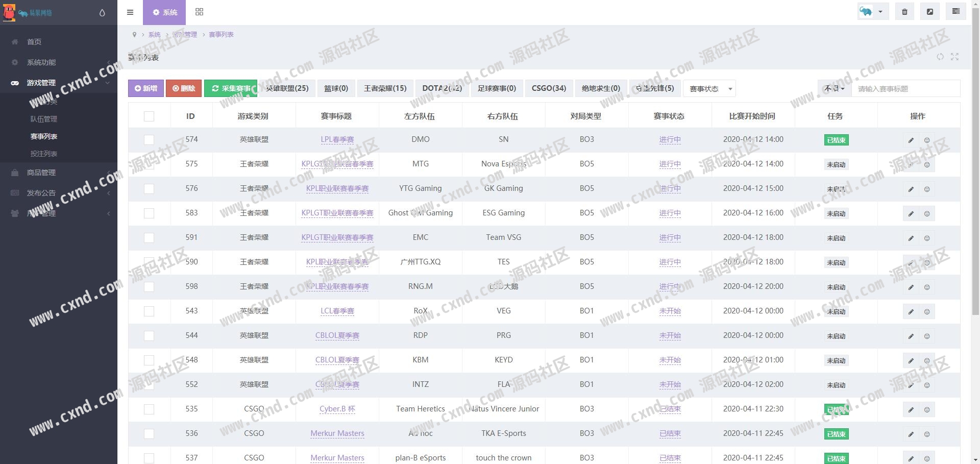980x464 pixels.
Task: Open the 系统 top navigation tab
Action: coord(164,12)
